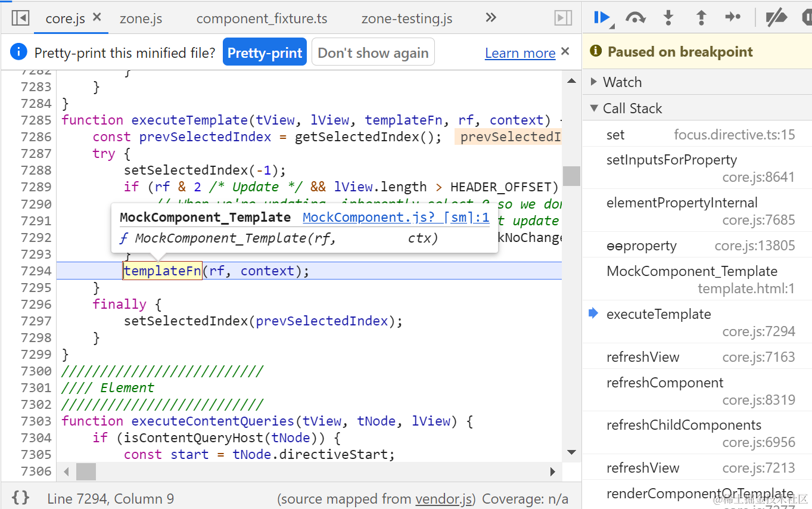Open MockComponent.js source link in tooltip

pyautogui.click(x=396, y=218)
